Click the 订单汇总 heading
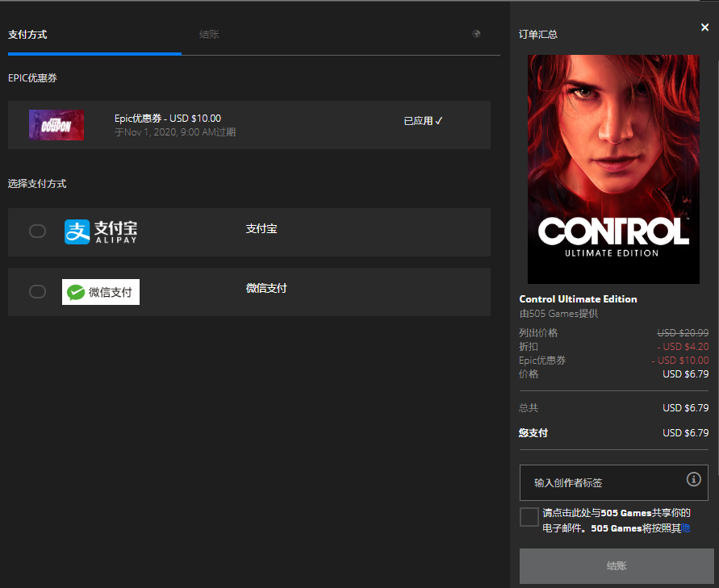 coord(538,35)
